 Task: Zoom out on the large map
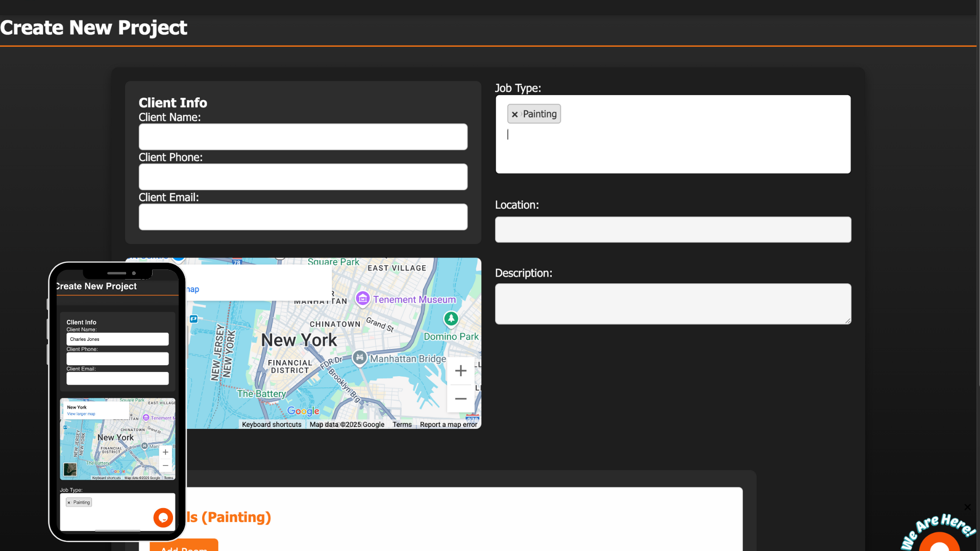[x=460, y=399]
